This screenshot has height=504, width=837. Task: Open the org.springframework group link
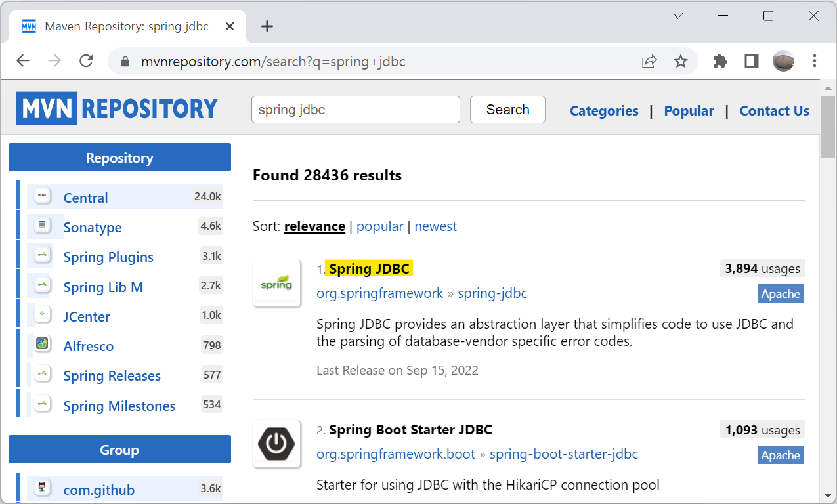pyautogui.click(x=379, y=293)
